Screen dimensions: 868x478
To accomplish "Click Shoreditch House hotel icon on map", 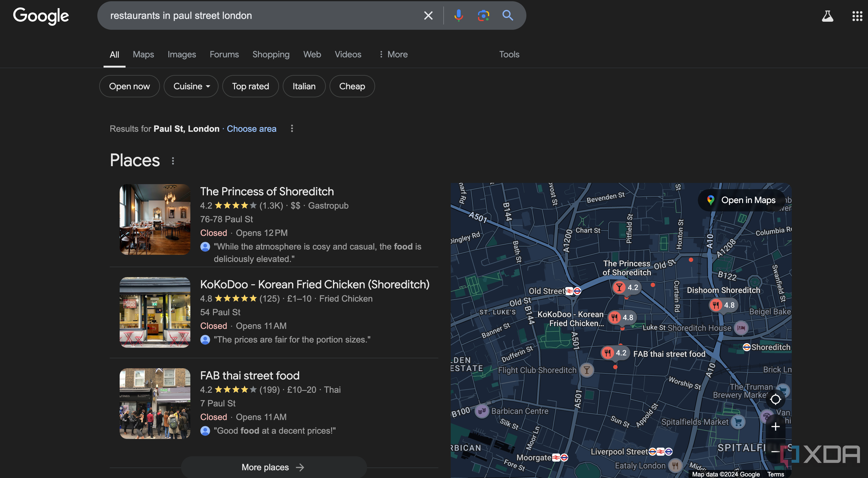I will click(x=741, y=328).
